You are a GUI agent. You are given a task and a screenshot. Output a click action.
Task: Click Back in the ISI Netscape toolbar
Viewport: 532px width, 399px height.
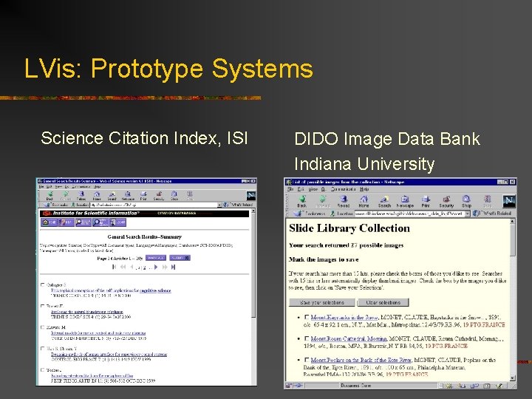(x=50, y=195)
